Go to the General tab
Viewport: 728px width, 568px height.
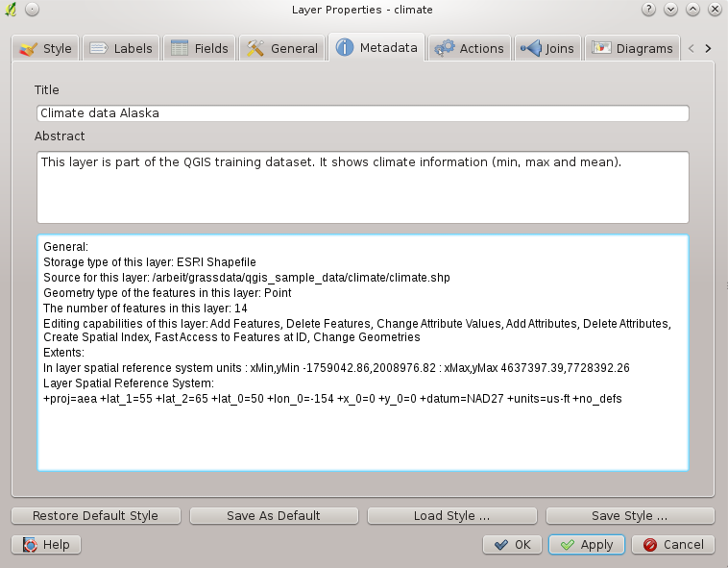pos(281,48)
